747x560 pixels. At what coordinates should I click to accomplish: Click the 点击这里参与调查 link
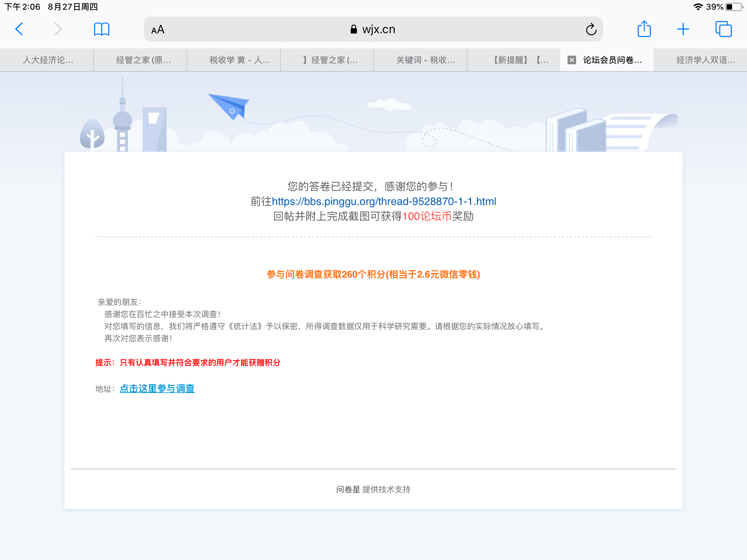coord(157,389)
